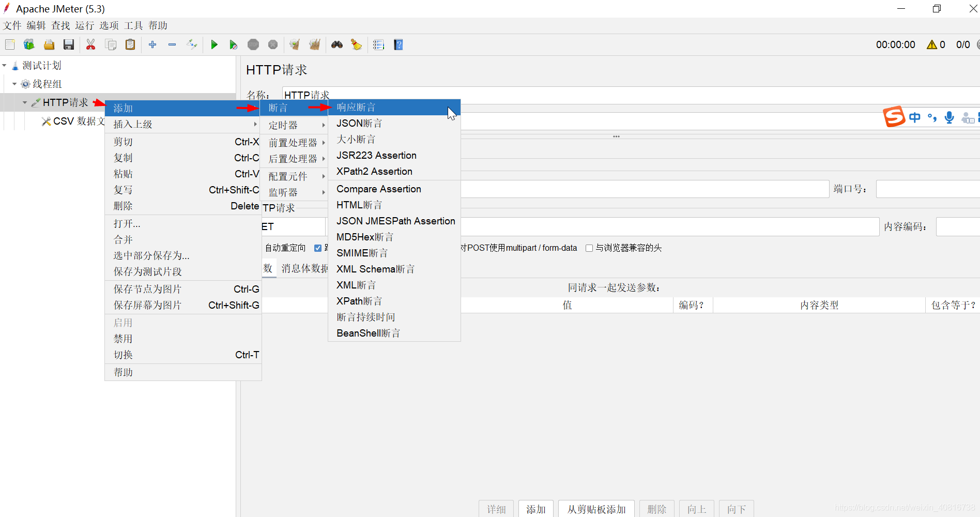Click the Save floppy disk icon
The width and height of the screenshot is (980, 517).
(x=69, y=44)
